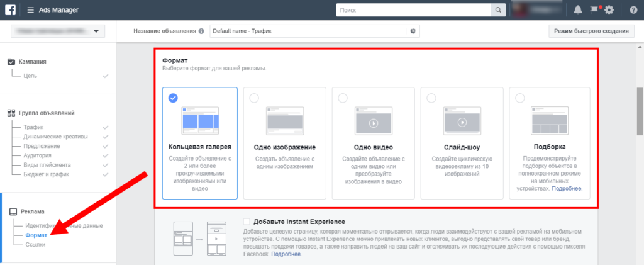Image resolution: width=644 pixels, height=265 pixels.
Task: Click the gear icon in ad name field
Action: [x=413, y=31]
